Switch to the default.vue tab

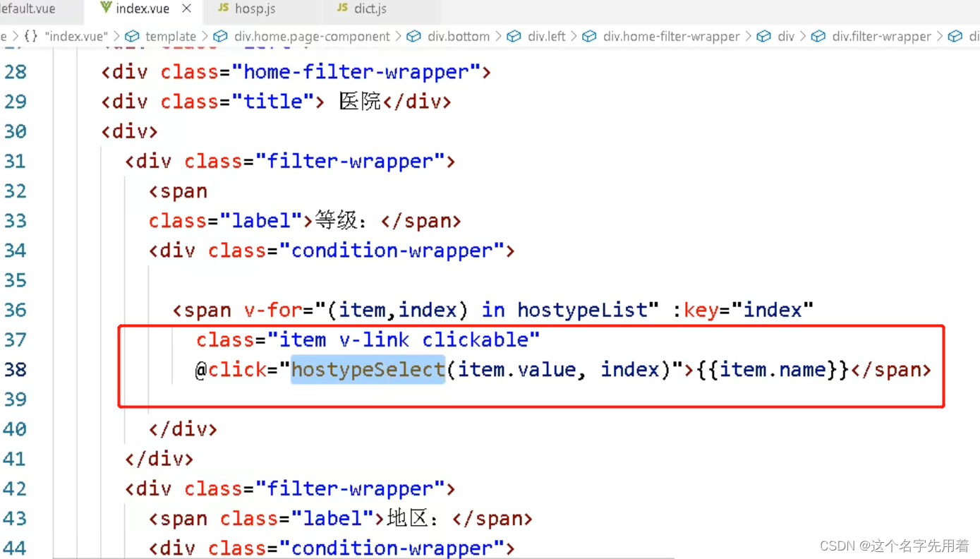tap(28, 9)
